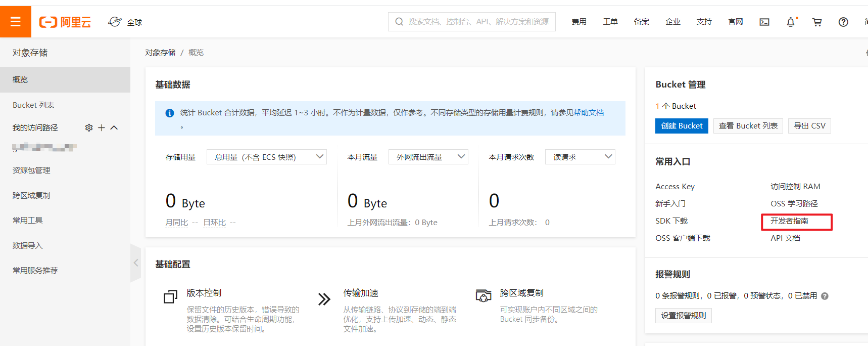This screenshot has width=868, height=346.
Task: Open 备案 top menu
Action: coord(642,22)
